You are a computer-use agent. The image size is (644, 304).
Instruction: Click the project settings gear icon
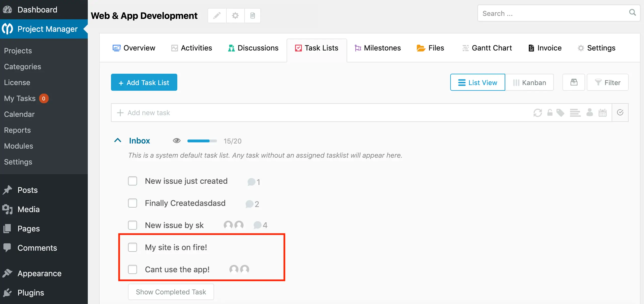coord(235,15)
